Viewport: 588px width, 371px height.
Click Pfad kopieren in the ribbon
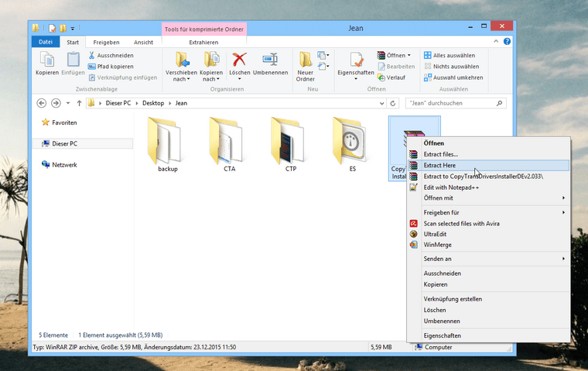pos(111,67)
